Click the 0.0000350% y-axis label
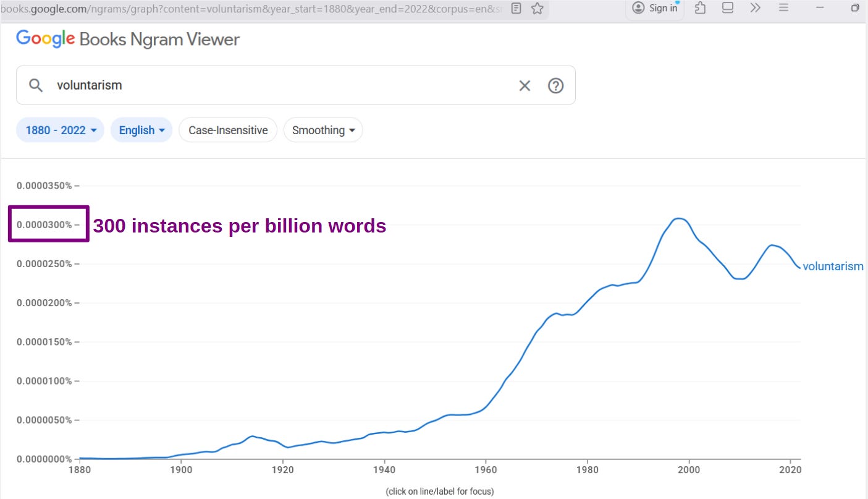This screenshot has width=868, height=499. pos(44,186)
